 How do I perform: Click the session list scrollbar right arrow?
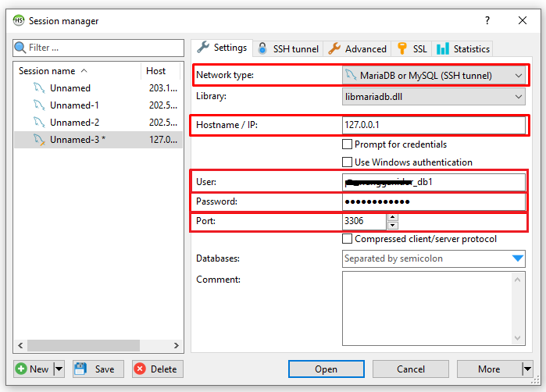tap(177, 345)
